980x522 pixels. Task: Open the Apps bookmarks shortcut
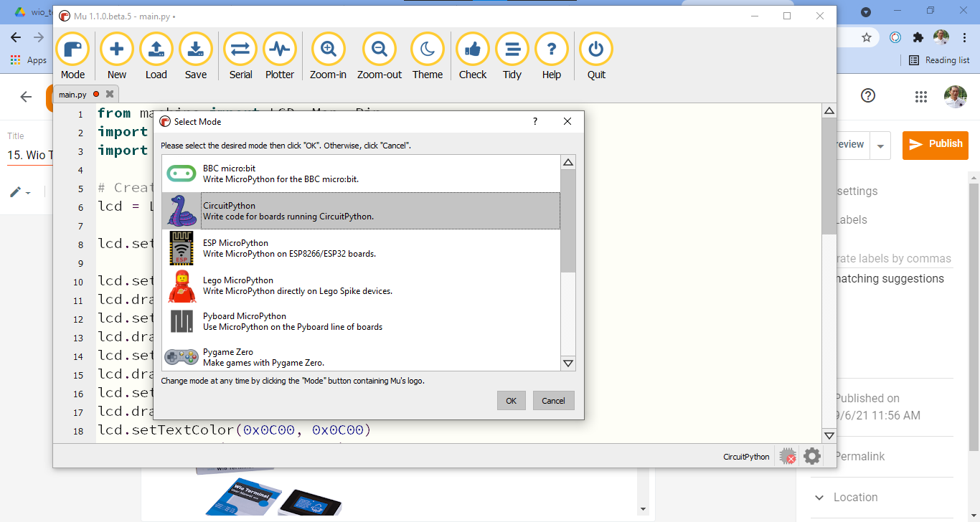coord(29,60)
